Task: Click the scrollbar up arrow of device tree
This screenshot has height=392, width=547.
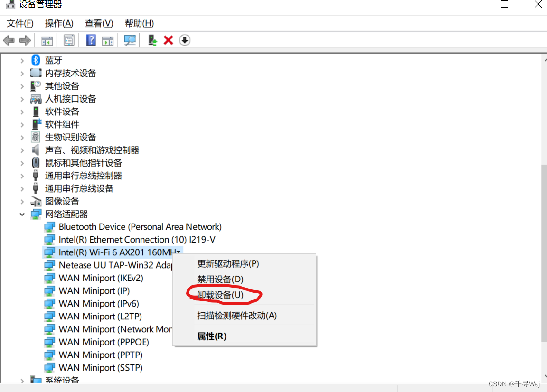Action: (x=545, y=60)
